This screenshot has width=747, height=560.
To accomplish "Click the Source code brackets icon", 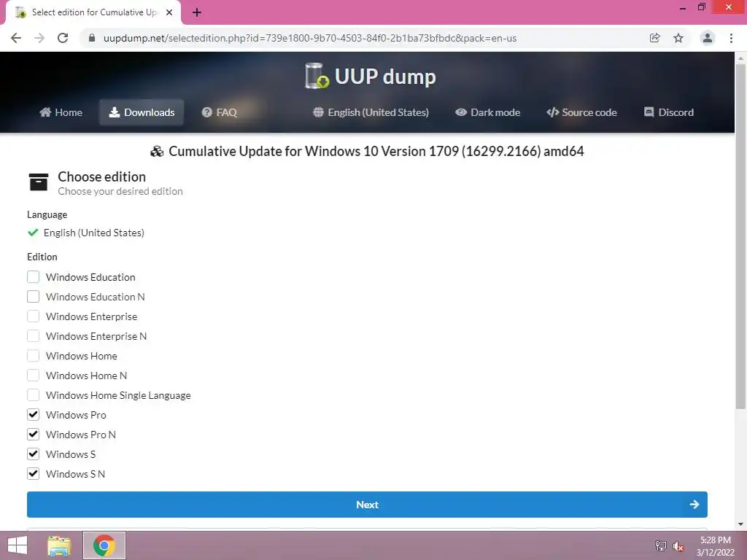I will pos(553,112).
